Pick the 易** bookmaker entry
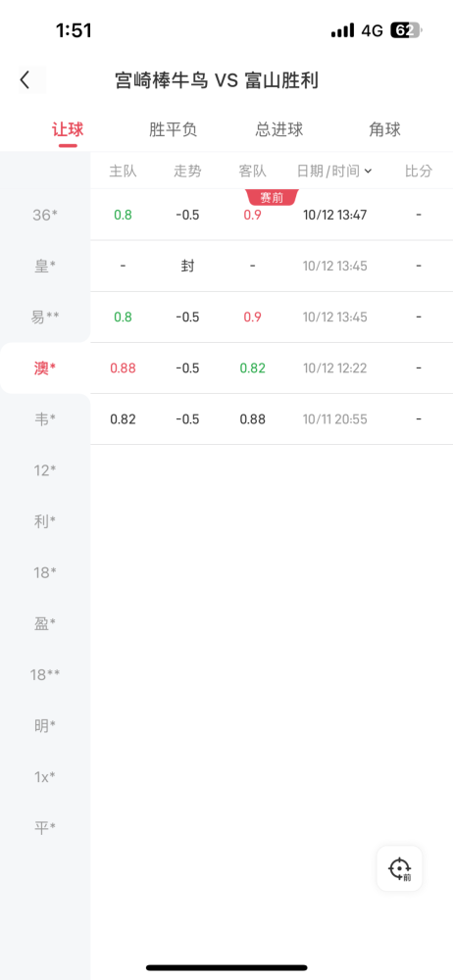The width and height of the screenshot is (453, 980). [45, 318]
